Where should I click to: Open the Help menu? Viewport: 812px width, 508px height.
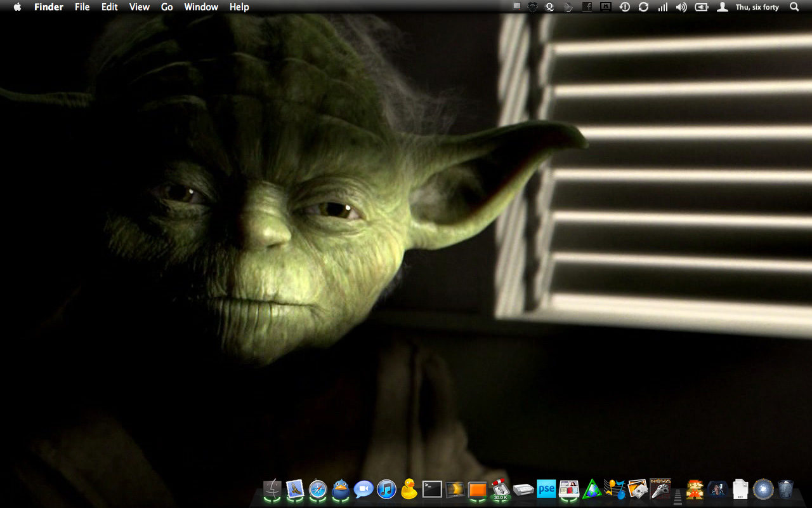click(x=239, y=7)
